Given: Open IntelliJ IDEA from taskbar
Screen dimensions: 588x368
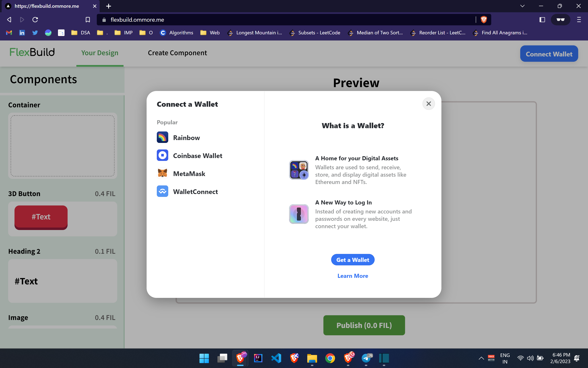Looking at the screenshot, I should (258, 358).
